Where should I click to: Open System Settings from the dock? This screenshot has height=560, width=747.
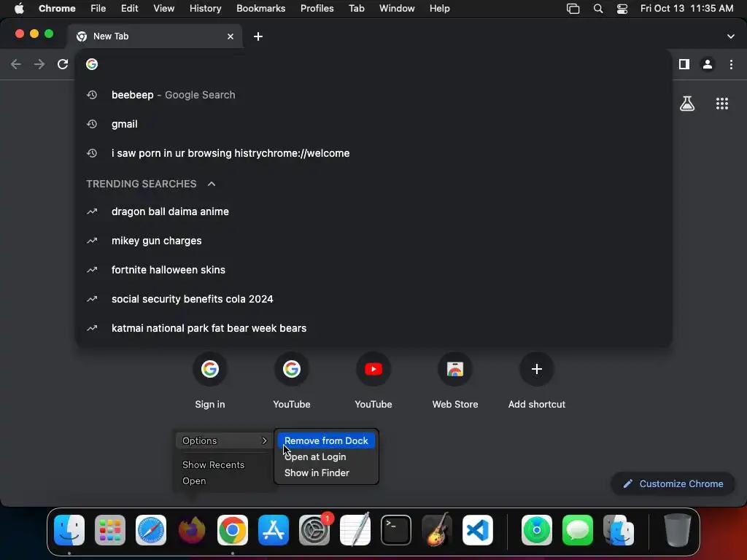(314, 530)
